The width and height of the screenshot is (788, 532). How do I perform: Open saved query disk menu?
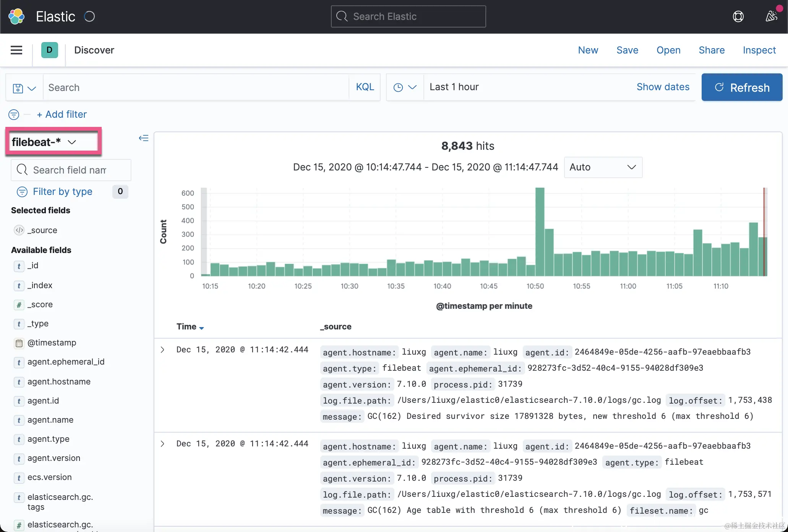[24, 88]
